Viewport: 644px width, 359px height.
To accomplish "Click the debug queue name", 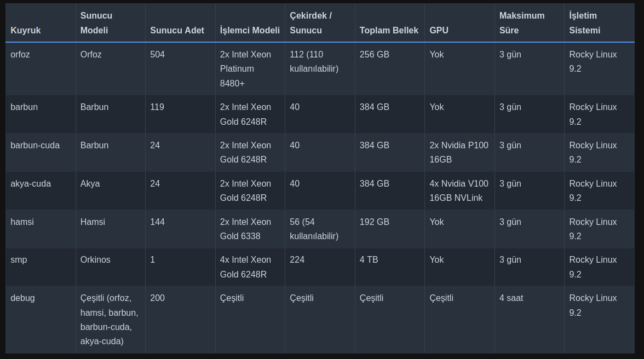I will tap(22, 298).
